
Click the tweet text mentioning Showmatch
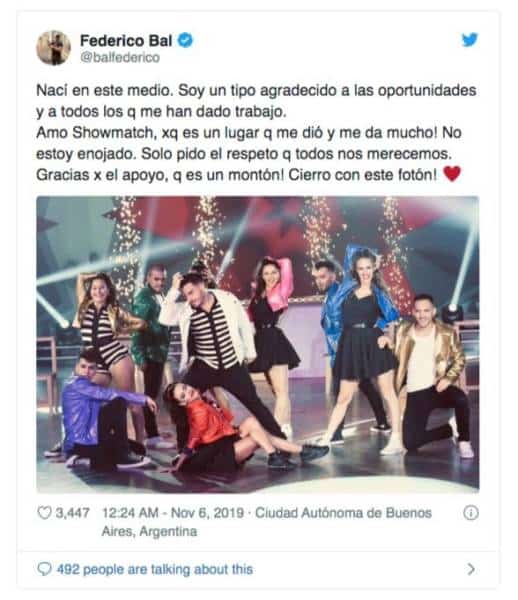coord(249,133)
